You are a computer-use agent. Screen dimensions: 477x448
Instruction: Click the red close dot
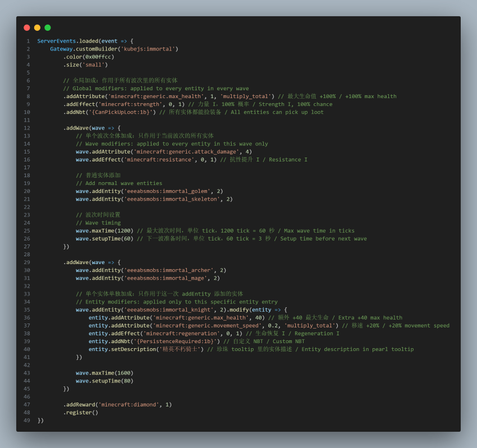pos(27,27)
